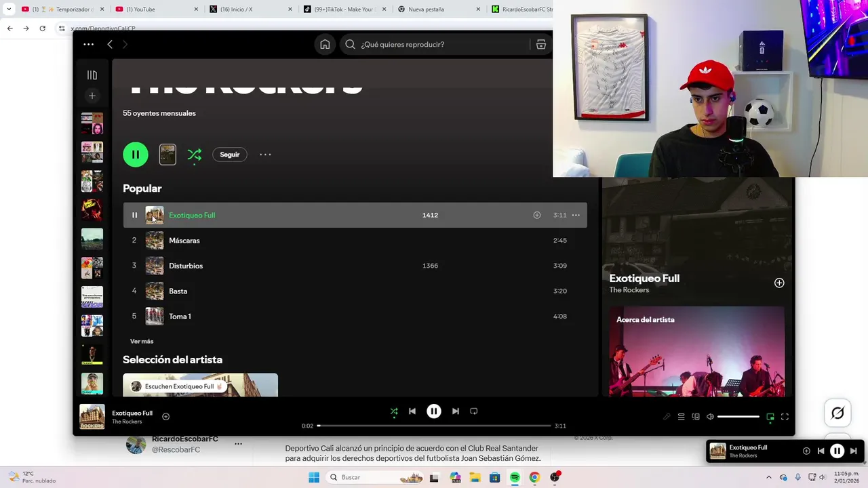This screenshot has height=488, width=868.
Task: Open the Exotiqueo Full title in the bottom player bar
Action: point(132,413)
